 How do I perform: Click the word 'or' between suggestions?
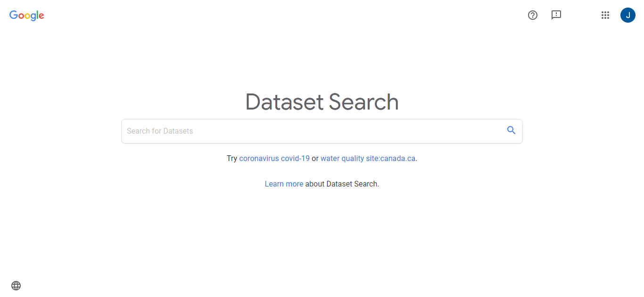coord(315,159)
